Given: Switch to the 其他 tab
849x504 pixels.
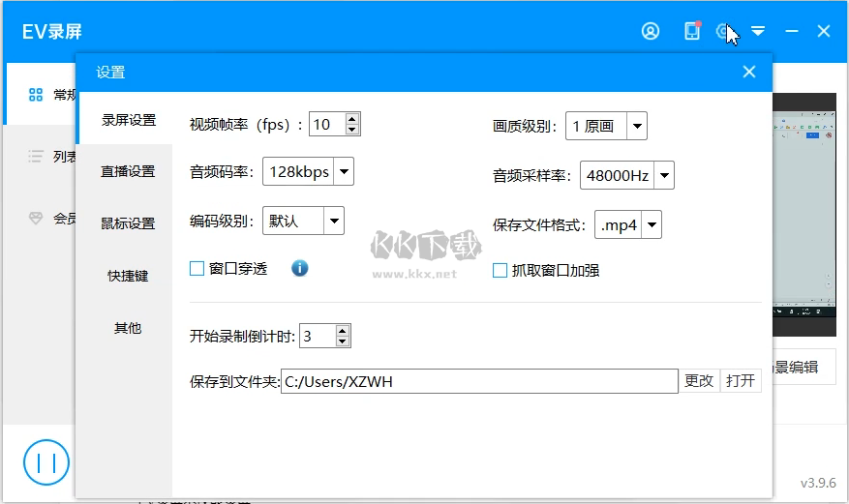Looking at the screenshot, I should point(129,327).
